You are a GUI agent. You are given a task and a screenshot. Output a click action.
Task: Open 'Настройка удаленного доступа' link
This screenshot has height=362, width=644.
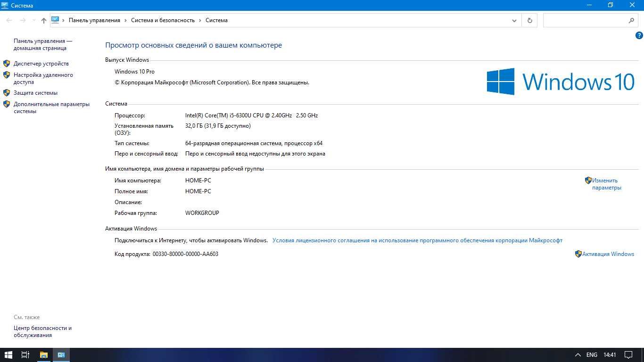coord(43,78)
